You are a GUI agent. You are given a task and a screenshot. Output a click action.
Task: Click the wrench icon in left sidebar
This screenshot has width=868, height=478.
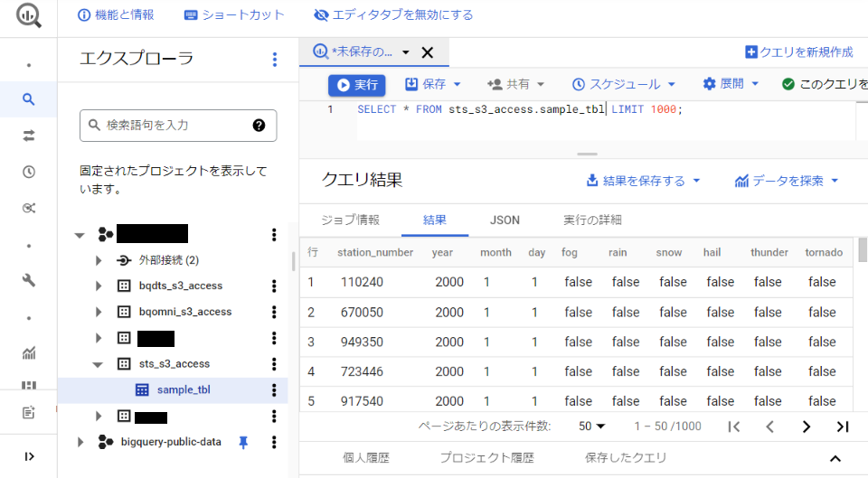pyautogui.click(x=28, y=280)
